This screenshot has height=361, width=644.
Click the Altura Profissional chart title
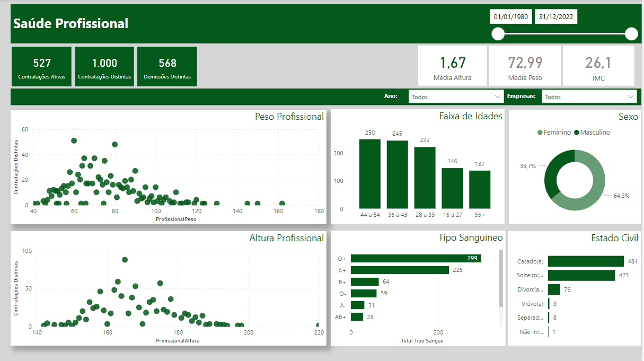(286, 238)
